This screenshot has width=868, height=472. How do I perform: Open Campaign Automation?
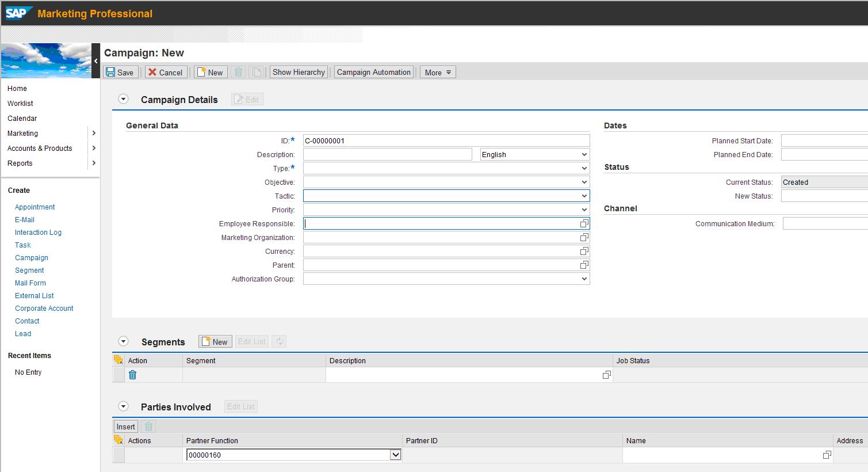coord(374,72)
